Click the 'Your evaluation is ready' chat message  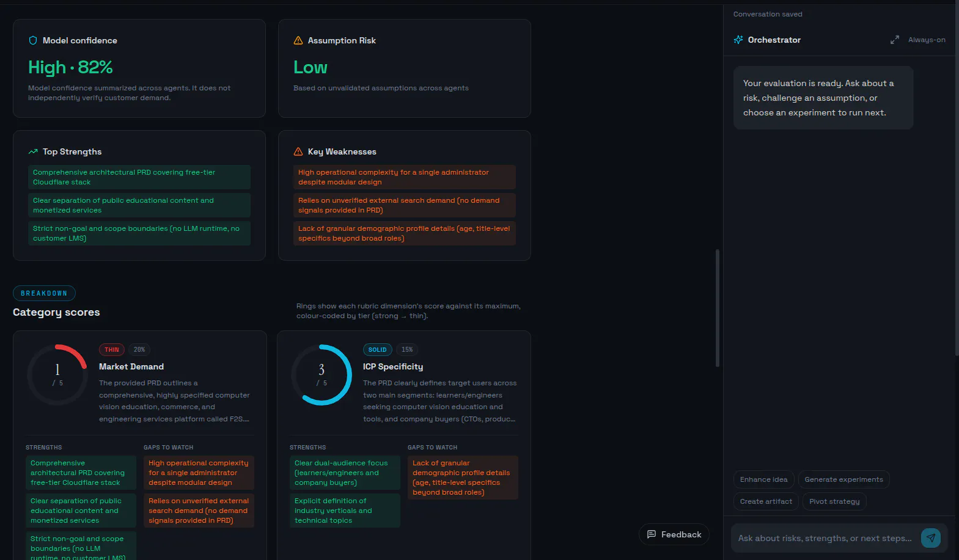click(x=823, y=98)
